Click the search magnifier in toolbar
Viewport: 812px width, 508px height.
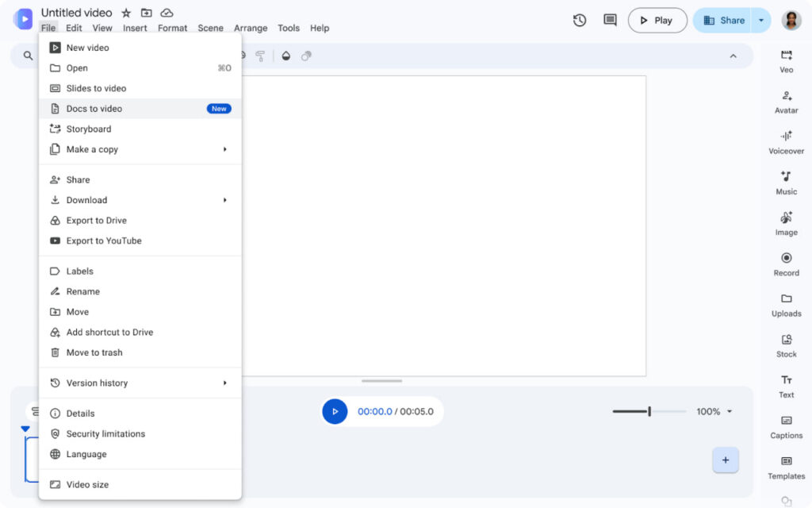coord(28,56)
